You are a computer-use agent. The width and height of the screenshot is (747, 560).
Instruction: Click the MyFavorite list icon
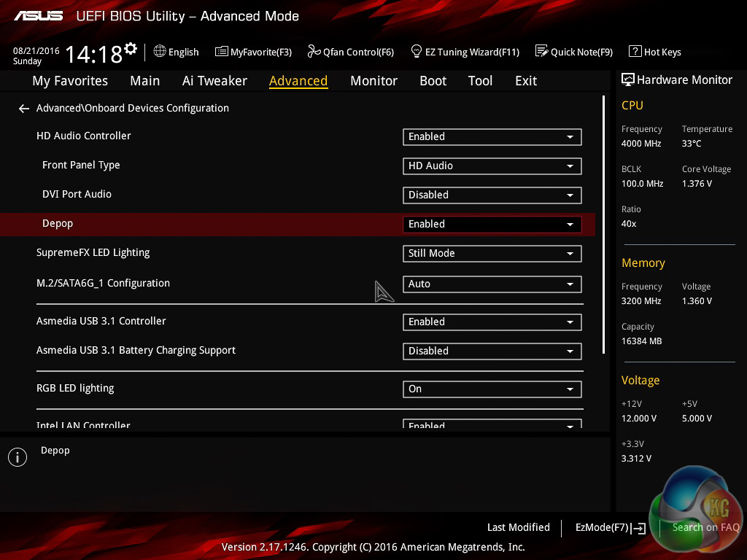tap(222, 52)
